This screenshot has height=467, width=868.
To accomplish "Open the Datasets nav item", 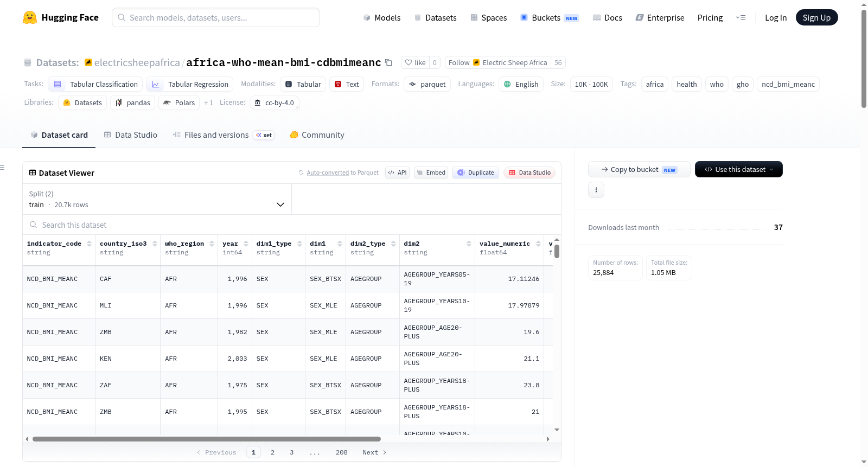I will tap(435, 17).
